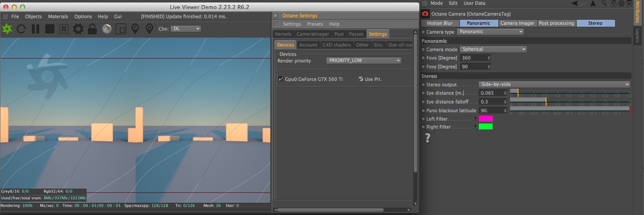Toggle the Fovx [Degree] animation dot
Image resolution: width=644 pixels, height=215 pixels.
(423, 58)
